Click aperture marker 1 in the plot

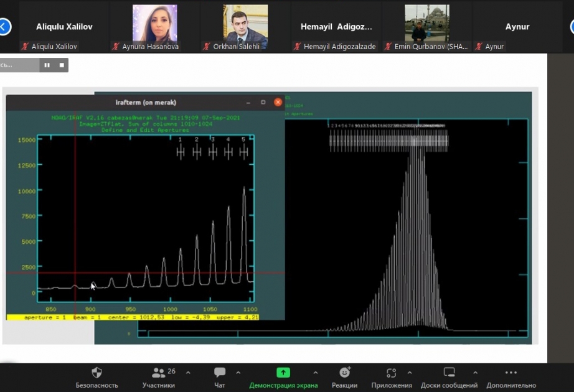point(180,151)
